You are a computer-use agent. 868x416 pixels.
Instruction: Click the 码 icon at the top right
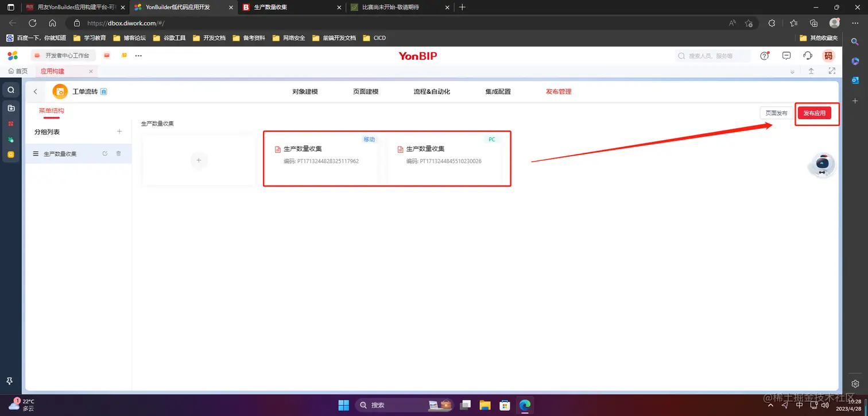pyautogui.click(x=829, y=56)
